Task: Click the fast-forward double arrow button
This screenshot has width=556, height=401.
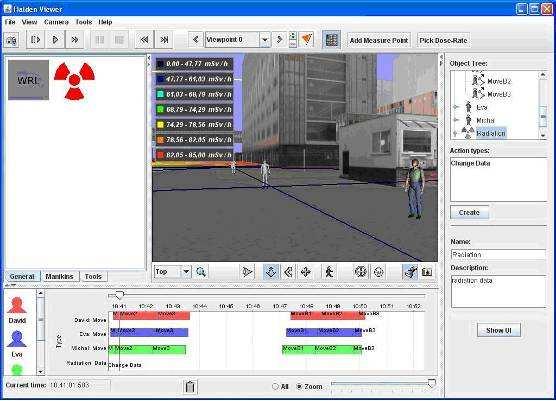Action: (x=74, y=40)
